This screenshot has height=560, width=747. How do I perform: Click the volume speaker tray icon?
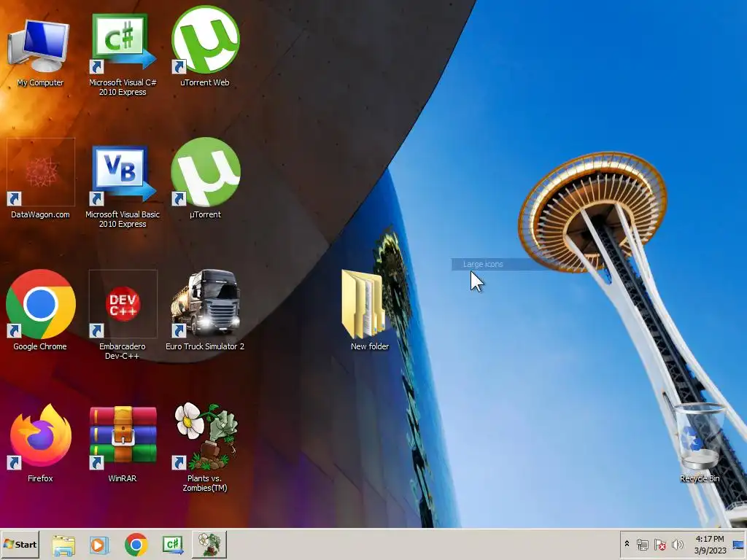[x=677, y=544]
